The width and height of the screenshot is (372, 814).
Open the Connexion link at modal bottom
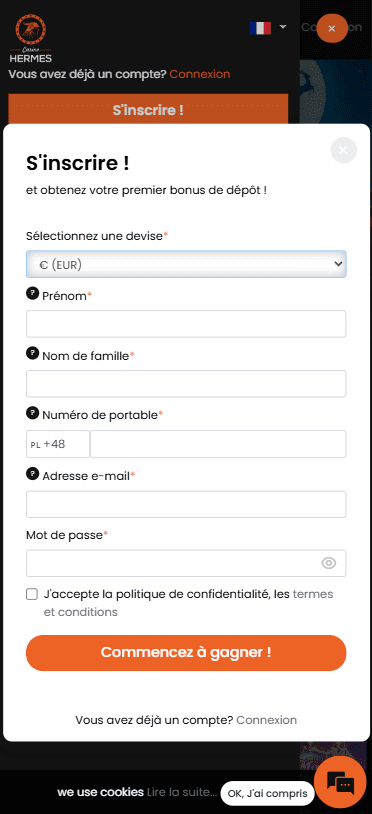coord(267,720)
